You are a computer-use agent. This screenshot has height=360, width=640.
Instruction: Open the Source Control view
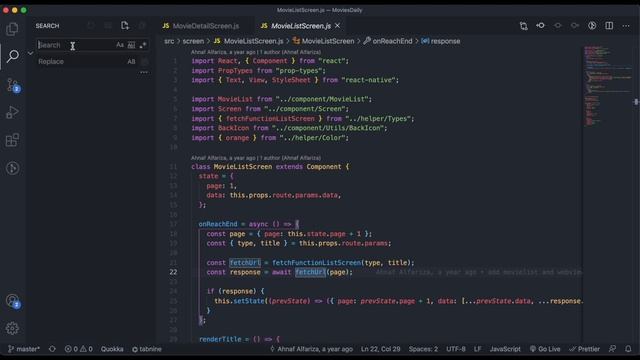tap(13, 85)
